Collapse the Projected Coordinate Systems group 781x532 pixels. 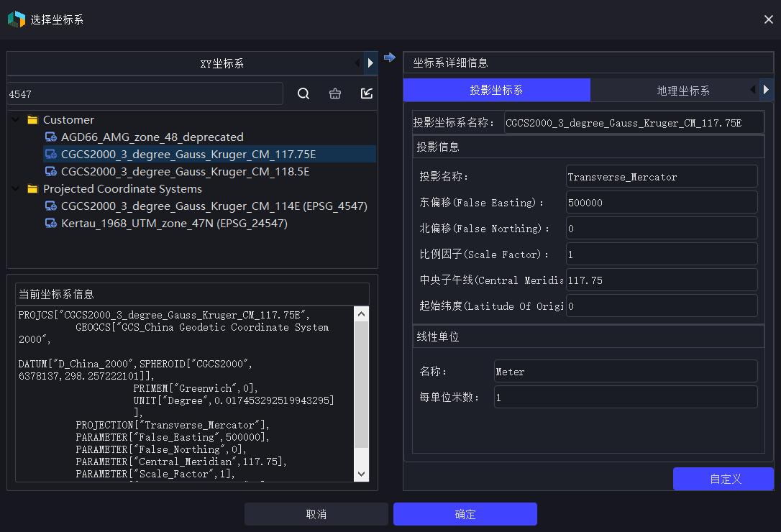pyautogui.click(x=16, y=189)
